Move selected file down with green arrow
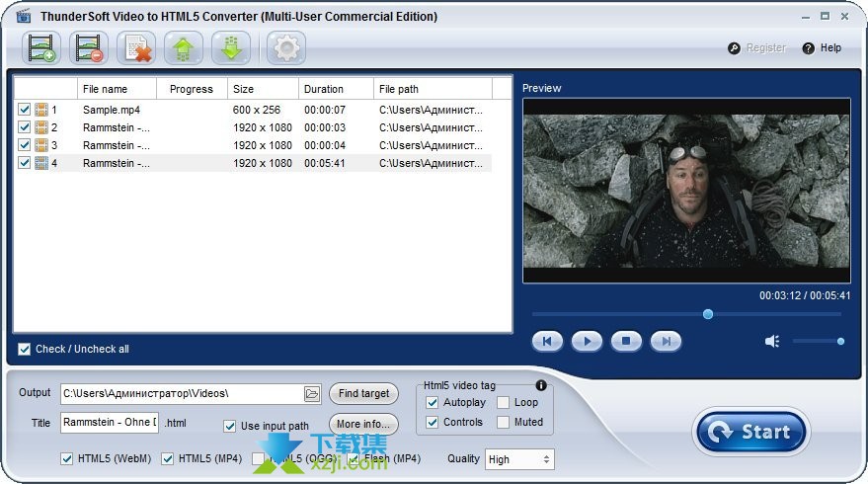This screenshot has height=484, width=868. 231,48
